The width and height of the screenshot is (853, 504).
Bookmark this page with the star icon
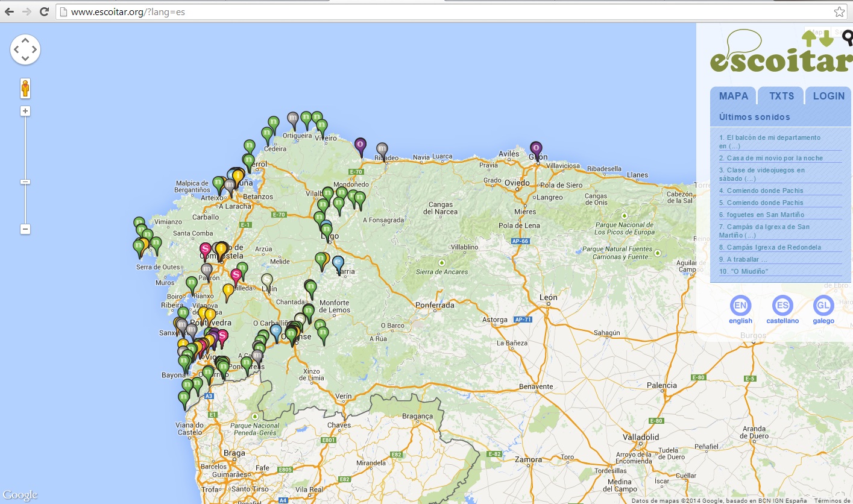[839, 11]
